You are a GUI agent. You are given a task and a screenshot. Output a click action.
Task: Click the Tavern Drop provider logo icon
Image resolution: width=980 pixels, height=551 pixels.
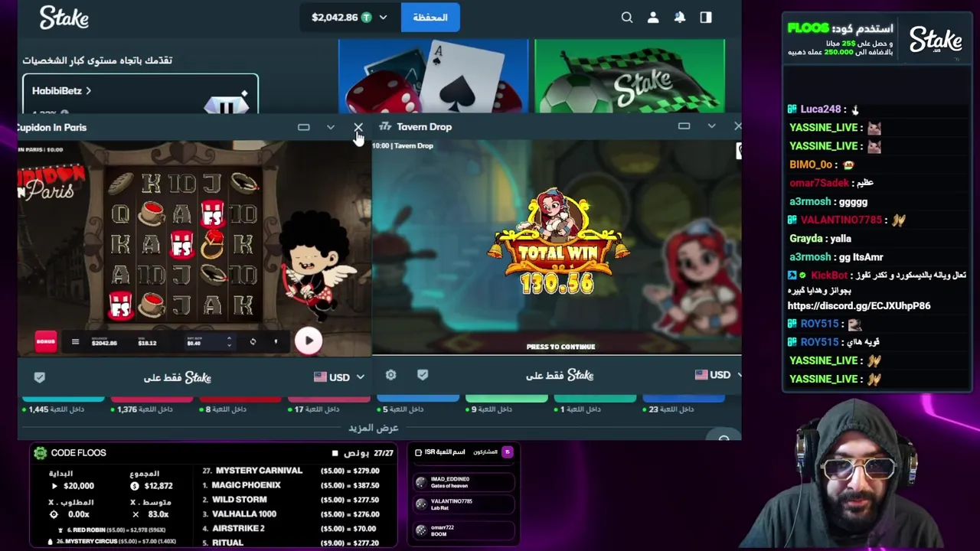click(385, 126)
